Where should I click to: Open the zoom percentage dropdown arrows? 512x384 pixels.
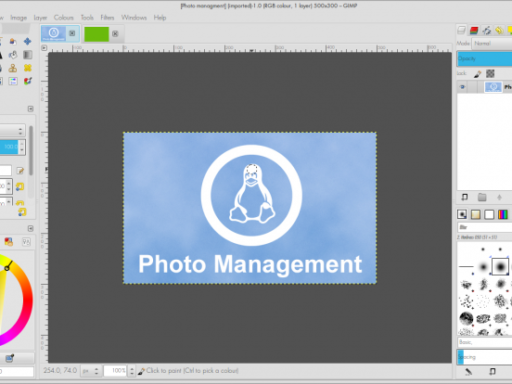(132, 371)
